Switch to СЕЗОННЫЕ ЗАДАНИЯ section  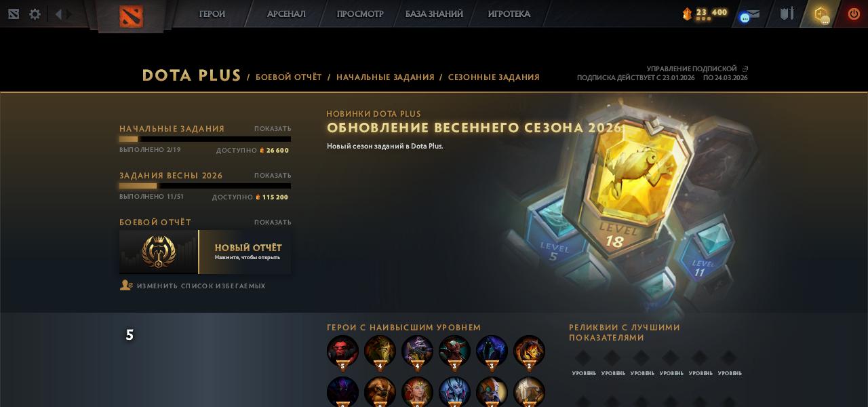[x=494, y=77]
